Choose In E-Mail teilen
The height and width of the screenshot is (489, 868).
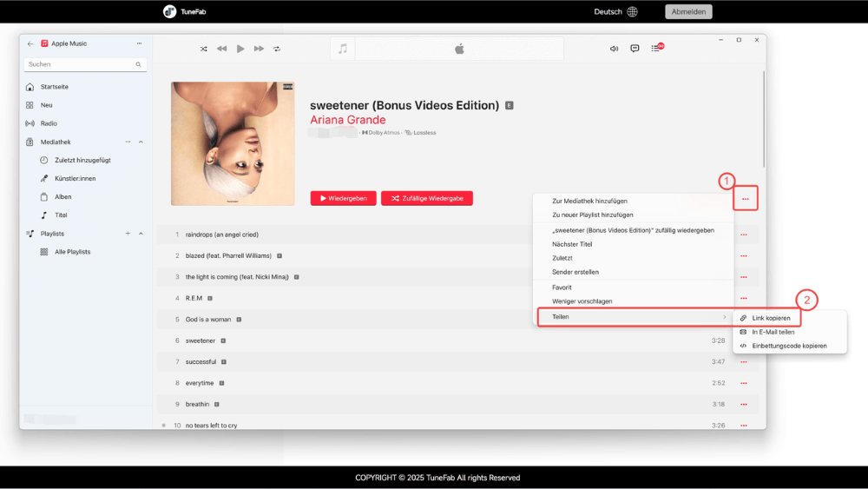tap(773, 332)
